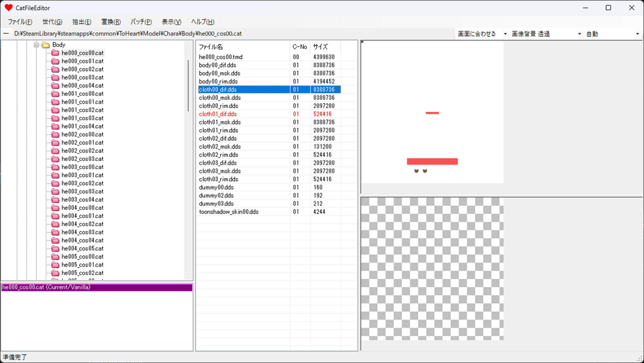
Task: Open the ファイル(F) menu
Action: point(20,22)
